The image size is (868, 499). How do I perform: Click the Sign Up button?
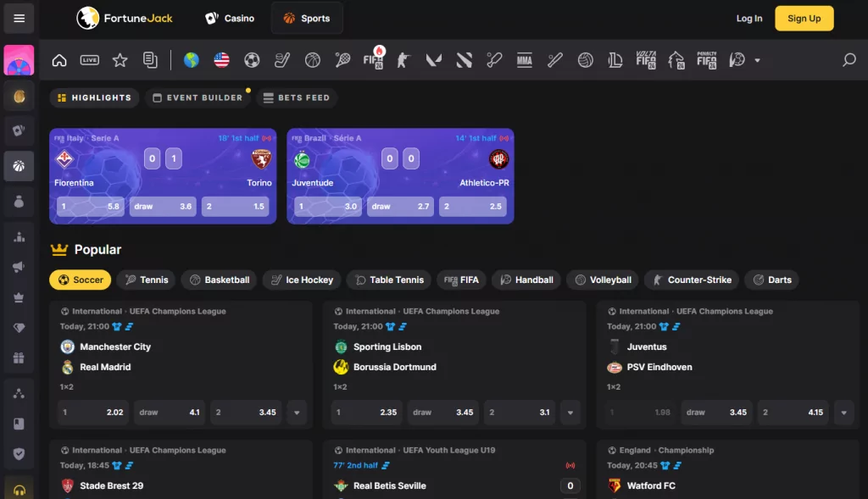click(804, 19)
